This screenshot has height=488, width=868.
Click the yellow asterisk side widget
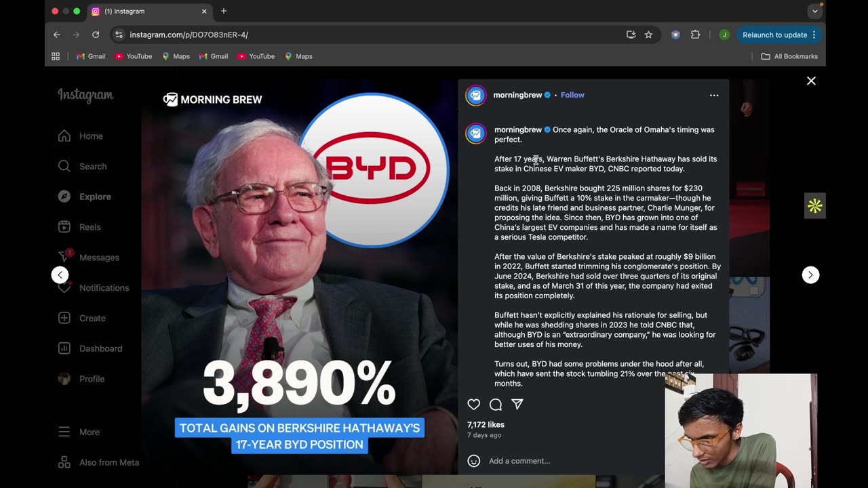tap(815, 206)
